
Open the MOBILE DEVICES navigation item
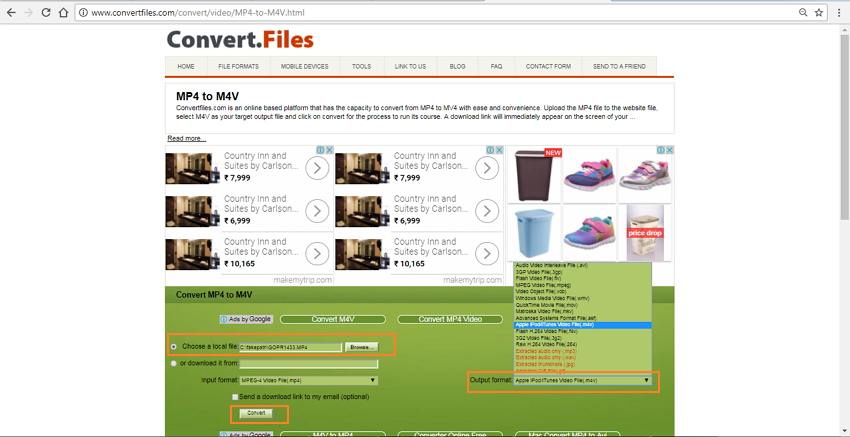(x=305, y=66)
